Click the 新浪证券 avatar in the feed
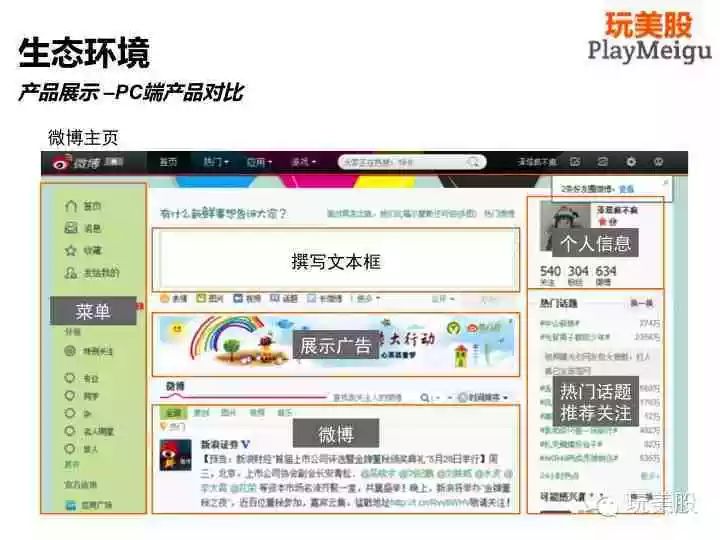The width and height of the screenshot is (720, 540). (175, 455)
